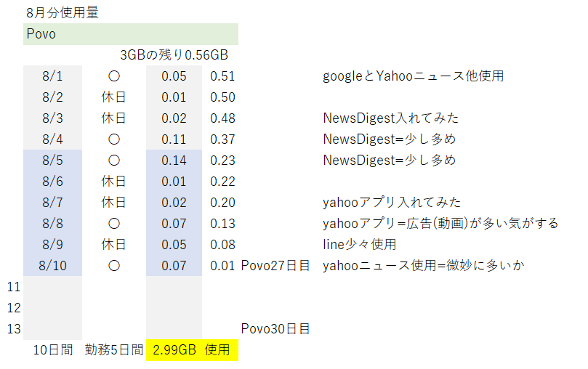This screenshot has width=588, height=369.
Task: Click the yahooアプリ入れてみた note cell
Action: click(x=392, y=202)
